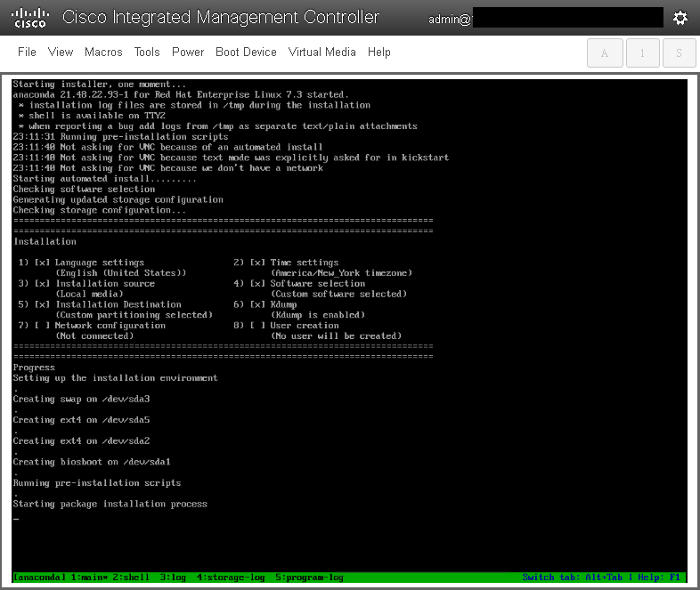Click the Cisco logo
Screen dimensions: 700x590
30,18
